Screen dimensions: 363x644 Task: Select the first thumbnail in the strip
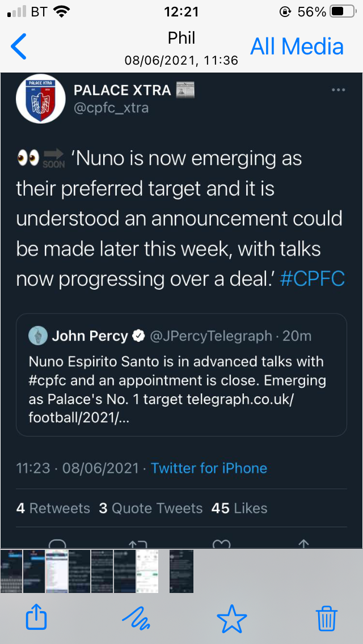click(11, 571)
